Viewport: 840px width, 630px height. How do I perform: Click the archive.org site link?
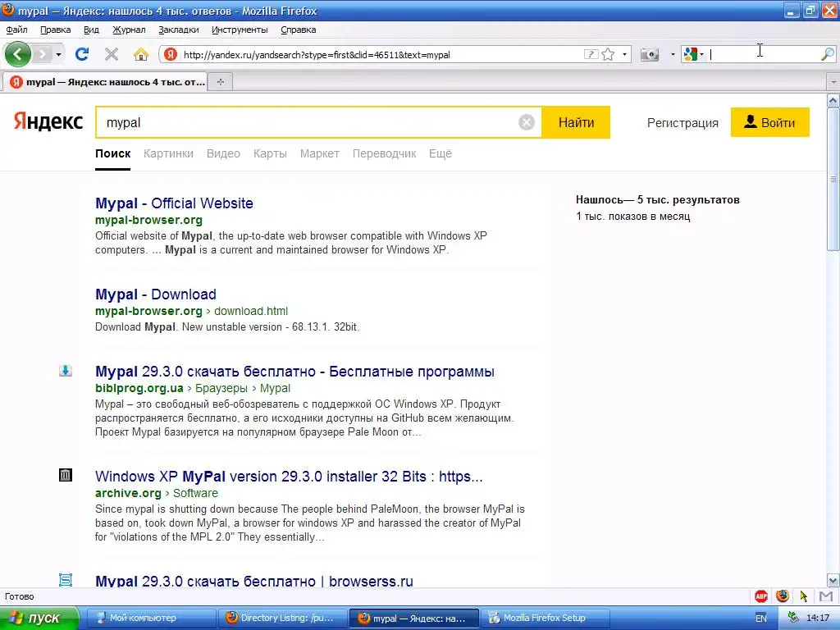128,493
